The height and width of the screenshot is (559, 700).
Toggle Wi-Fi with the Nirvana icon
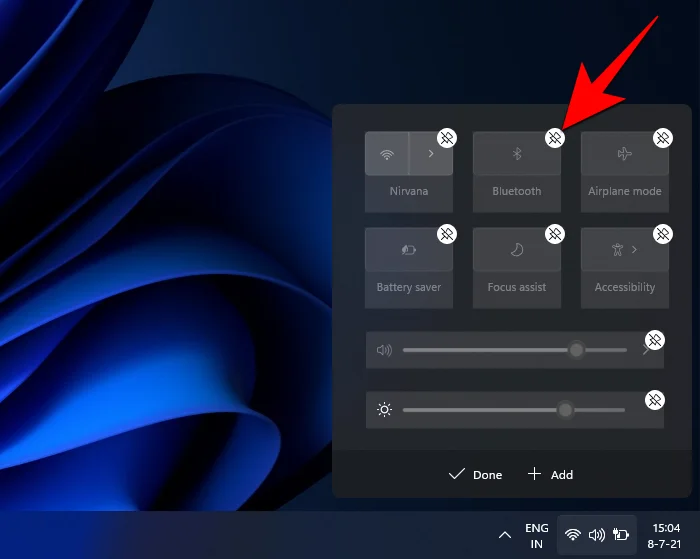click(x=387, y=154)
